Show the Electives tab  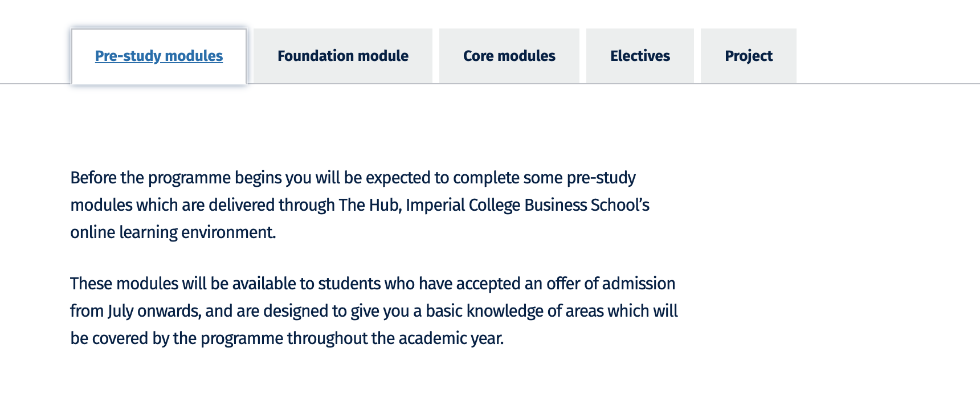(x=640, y=56)
